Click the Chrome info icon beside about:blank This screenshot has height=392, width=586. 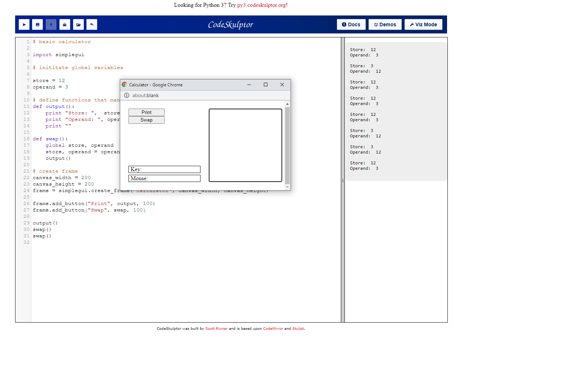[x=127, y=95]
